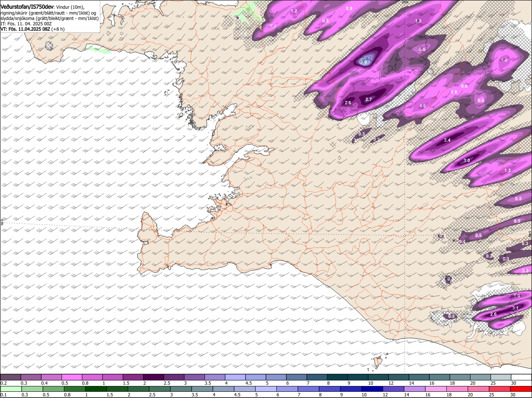Select red rain-scale swatch labeled 30
This screenshot has height=398, width=532.
tap(521, 389)
